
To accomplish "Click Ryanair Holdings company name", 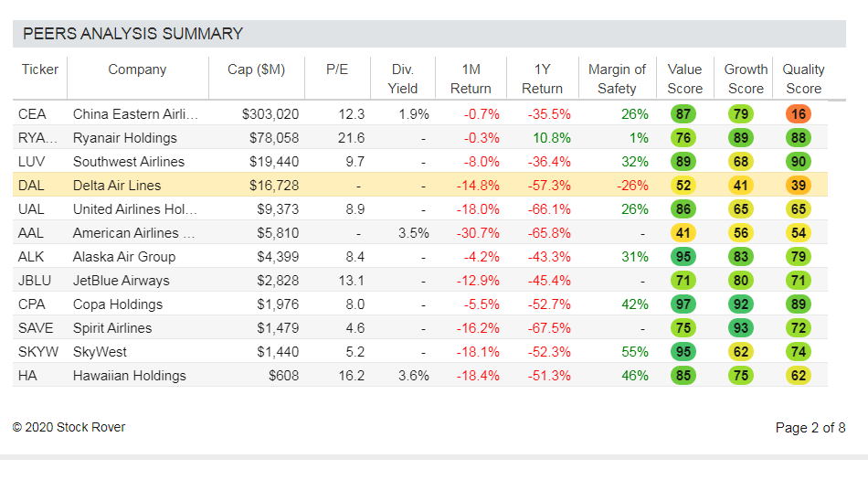I will tap(125, 138).
